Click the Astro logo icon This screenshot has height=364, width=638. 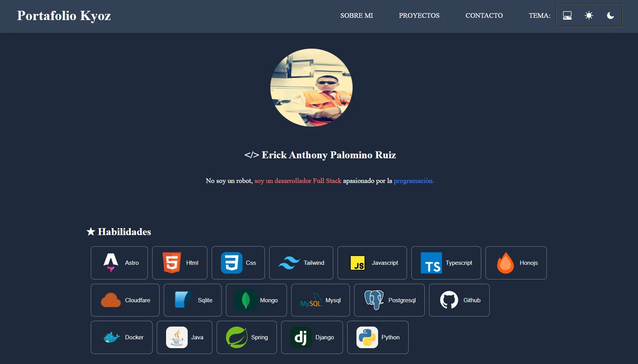pyautogui.click(x=111, y=262)
